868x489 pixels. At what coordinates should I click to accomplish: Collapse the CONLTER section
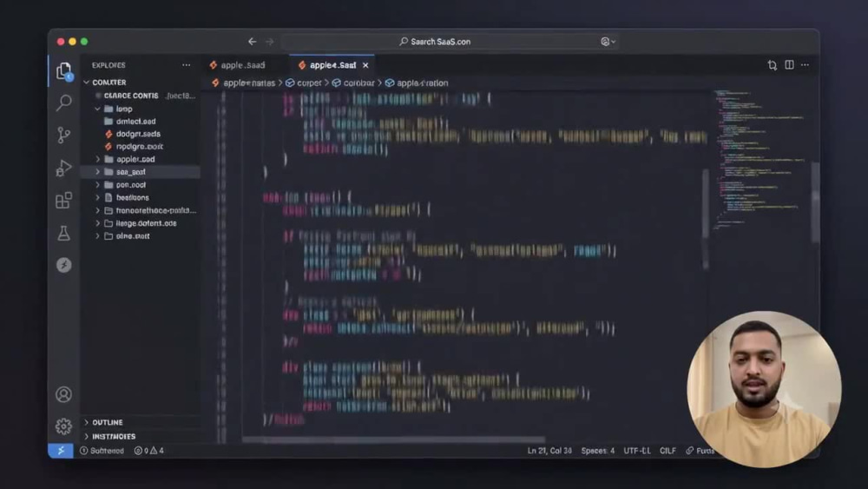(x=86, y=83)
